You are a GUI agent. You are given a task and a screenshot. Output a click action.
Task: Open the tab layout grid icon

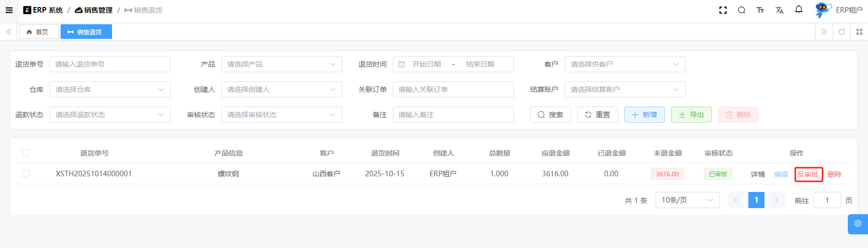pyautogui.click(x=859, y=32)
